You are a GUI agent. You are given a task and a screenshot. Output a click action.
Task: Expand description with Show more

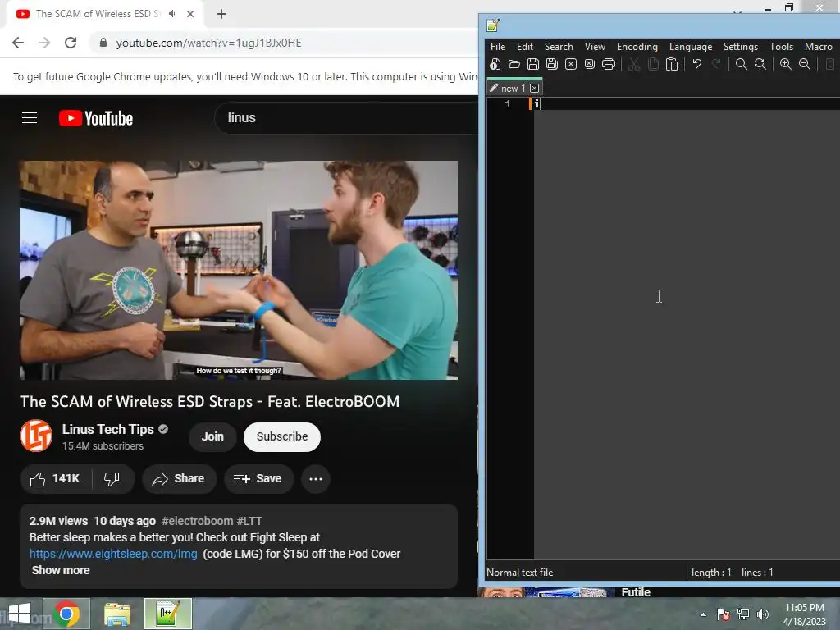coord(61,570)
